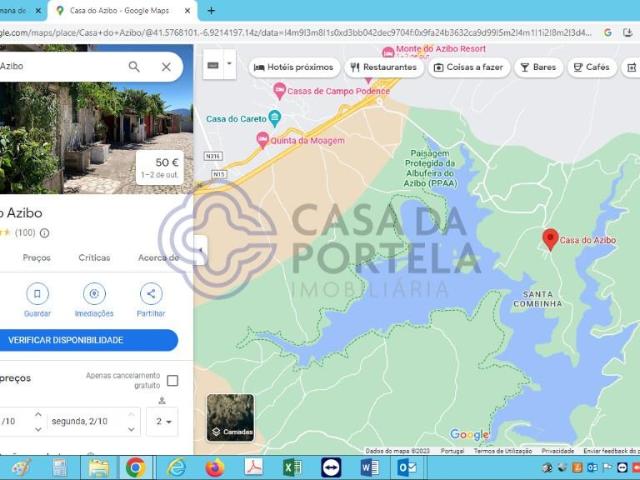Click the Termos de Utilização link
This screenshot has height=480, width=640.
pyautogui.click(x=502, y=451)
